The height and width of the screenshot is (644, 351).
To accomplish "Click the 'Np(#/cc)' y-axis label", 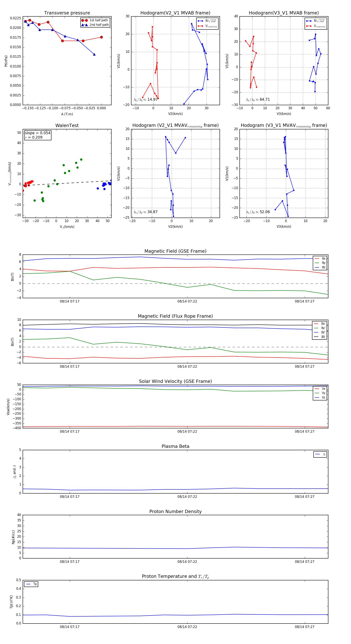I will [x=13, y=537].
